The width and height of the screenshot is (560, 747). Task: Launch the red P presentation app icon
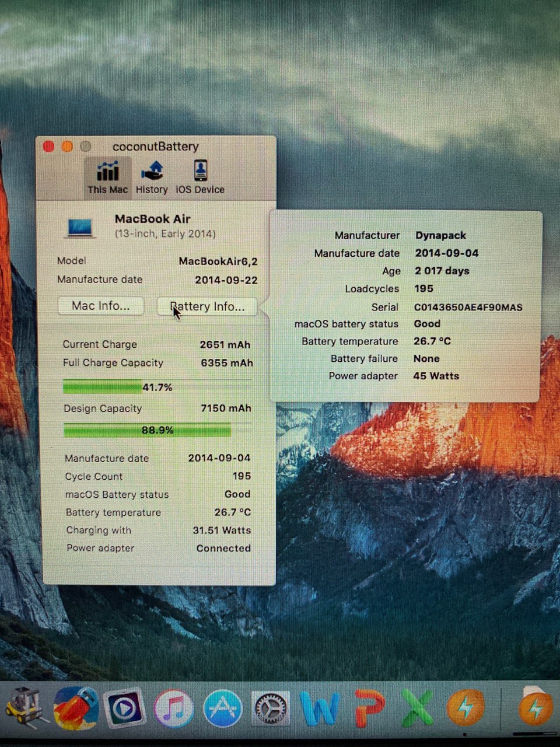pyautogui.click(x=369, y=708)
